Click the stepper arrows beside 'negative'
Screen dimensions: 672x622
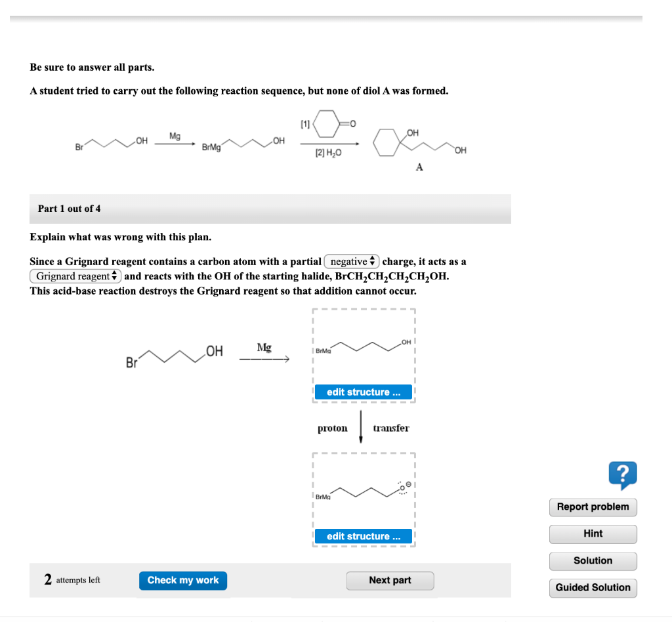coord(372,261)
